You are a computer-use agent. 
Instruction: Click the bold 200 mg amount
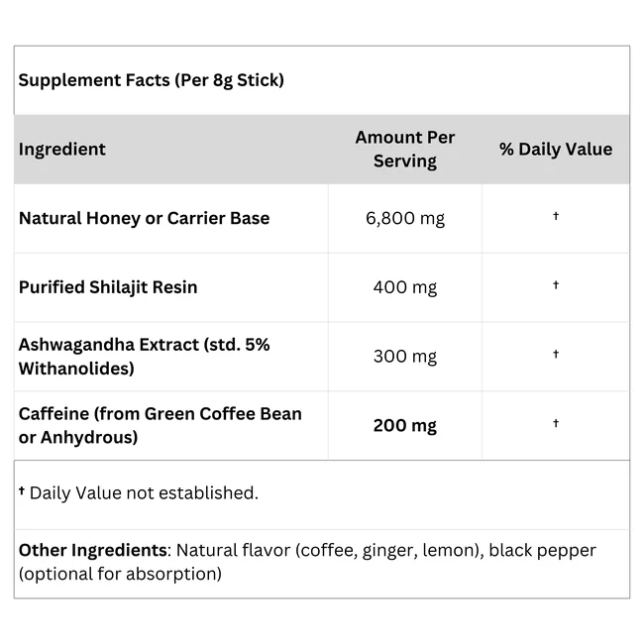pyautogui.click(x=405, y=425)
